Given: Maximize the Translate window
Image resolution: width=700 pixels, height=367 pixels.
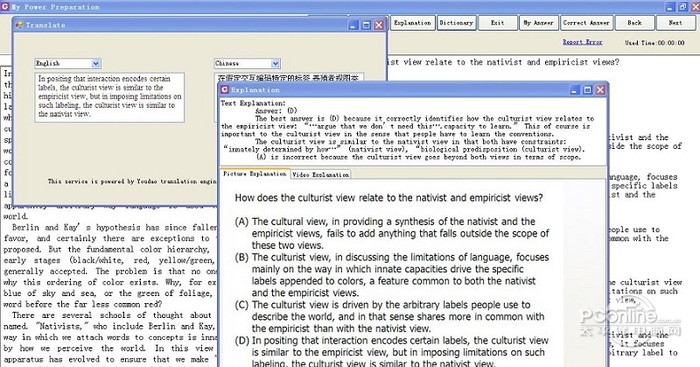Looking at the screenshot, I should pyautogui.click(x=366, y=25).
